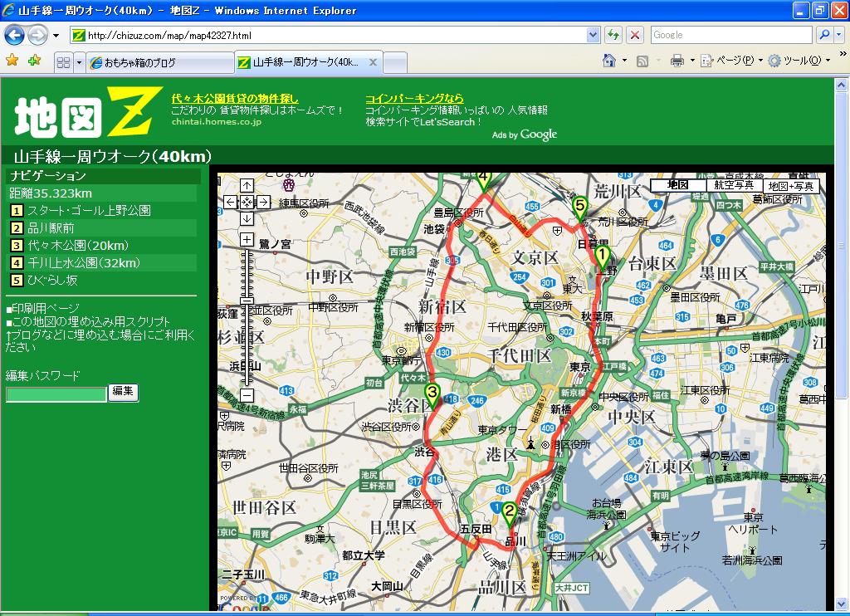Select the 山手線一周ウオーク tab
The height and width of the screenshot is (616, 850).
coord(305,62)
